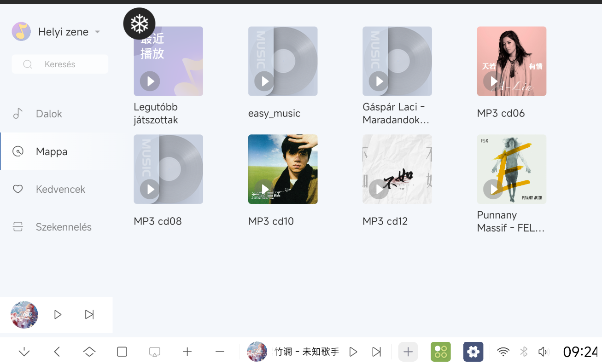Expand the Helyi zene source dropdown
Screen dimensions: 602x364
(97, 32)
